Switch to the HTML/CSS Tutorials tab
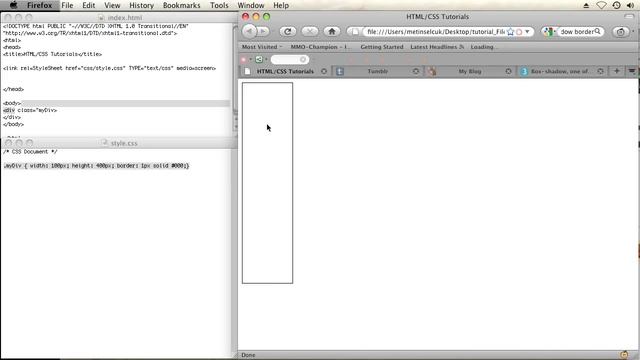 click(x=285, y=71)
